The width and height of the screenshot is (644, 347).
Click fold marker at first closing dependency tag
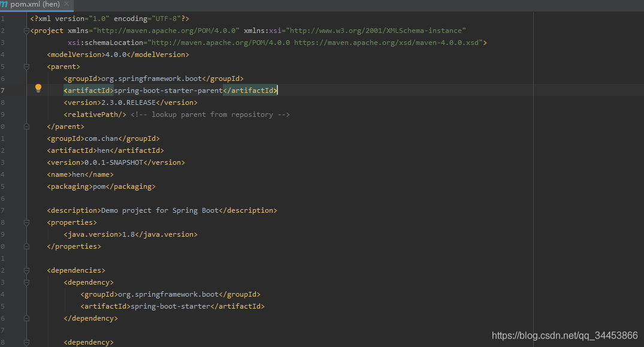(27, 318)
